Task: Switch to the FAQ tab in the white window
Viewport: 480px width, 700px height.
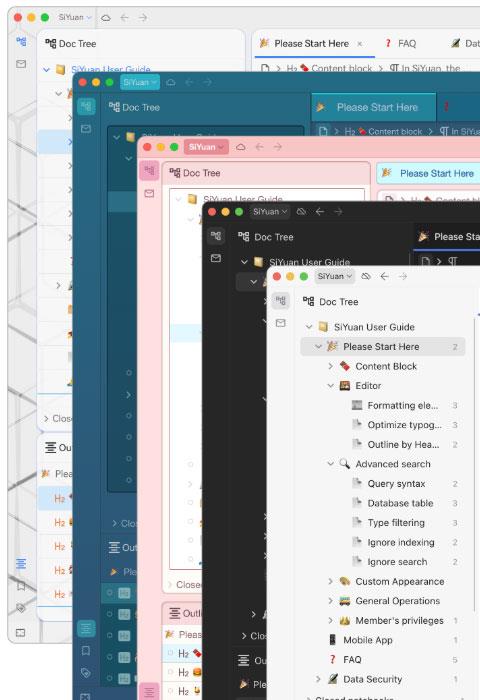Action: click(x=401, y=43)
